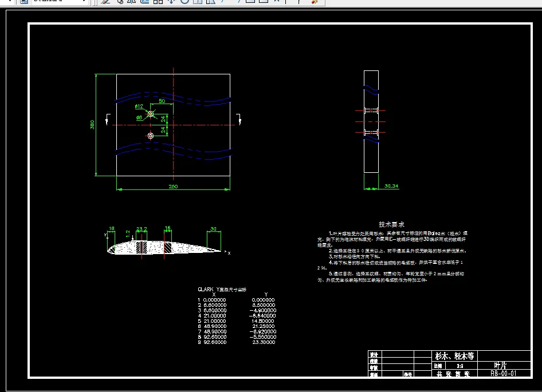Select the CLARK Y table title
The image size is (542, 392).
pyautogui.click(x=222, y=290)
